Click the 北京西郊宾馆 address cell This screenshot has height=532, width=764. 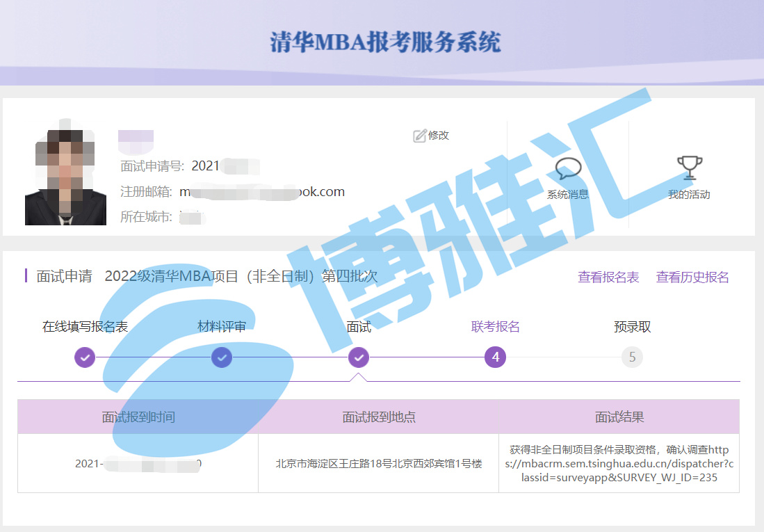pos(379,464)
